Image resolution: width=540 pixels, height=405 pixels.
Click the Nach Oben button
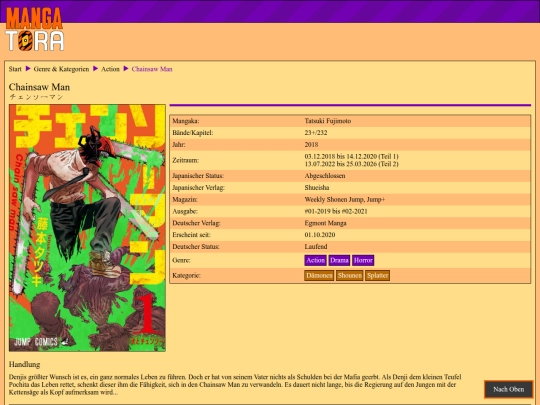click(x=508, y=390)
